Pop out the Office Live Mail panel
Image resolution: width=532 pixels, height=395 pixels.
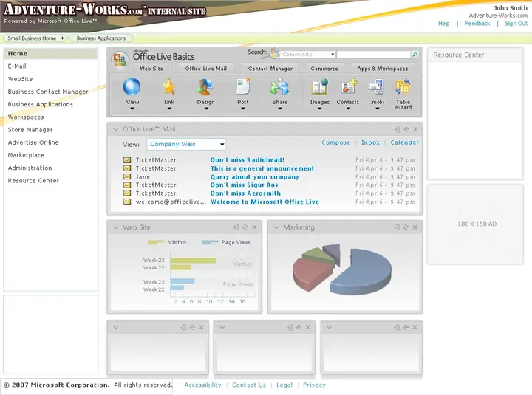coord(398,129)
